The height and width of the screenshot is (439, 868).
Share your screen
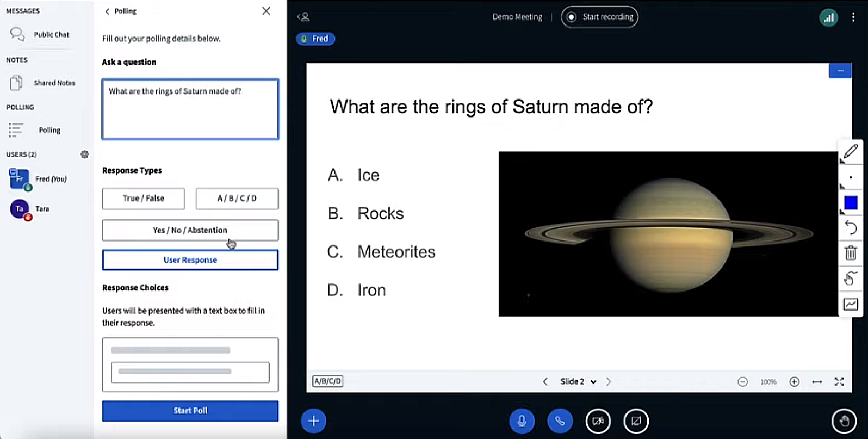(636, 421)
